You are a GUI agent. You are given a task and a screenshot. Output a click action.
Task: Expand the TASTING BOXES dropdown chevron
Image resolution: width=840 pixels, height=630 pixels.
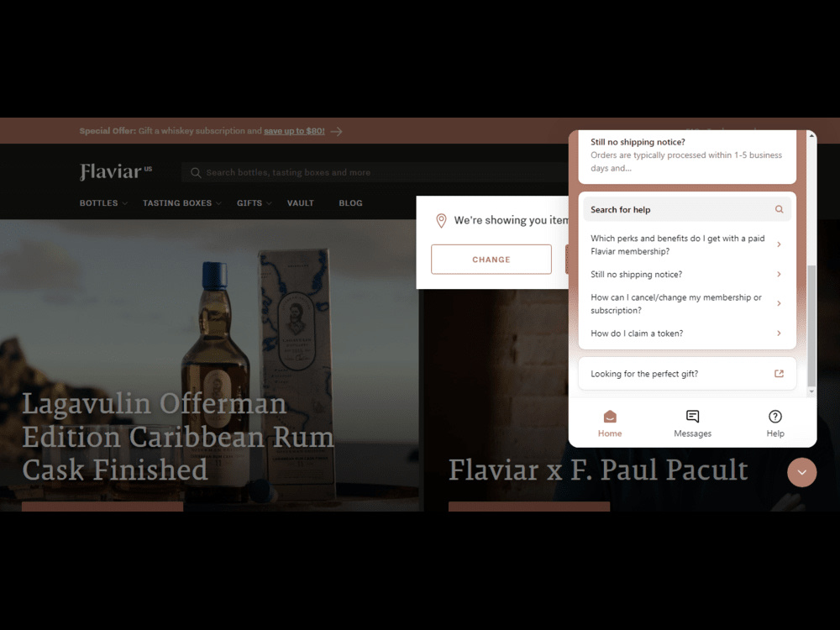(x=218, y=203)
